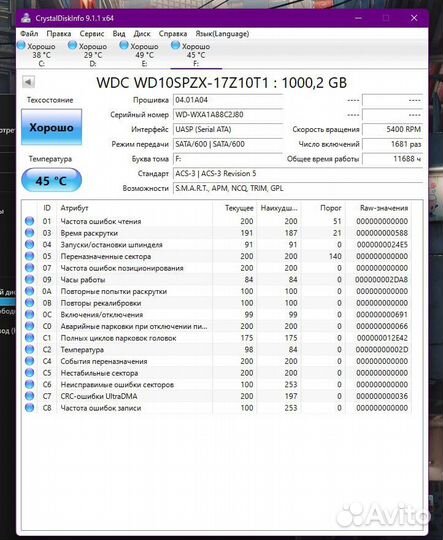Click the 45 °C temperature button
This screenshot has width=443, height=540.
51,180
